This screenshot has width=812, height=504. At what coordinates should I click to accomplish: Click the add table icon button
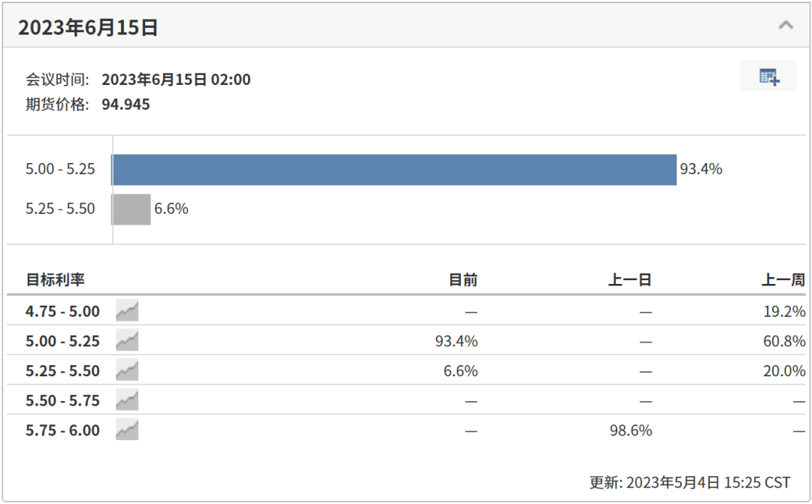(x=768, y=76)
